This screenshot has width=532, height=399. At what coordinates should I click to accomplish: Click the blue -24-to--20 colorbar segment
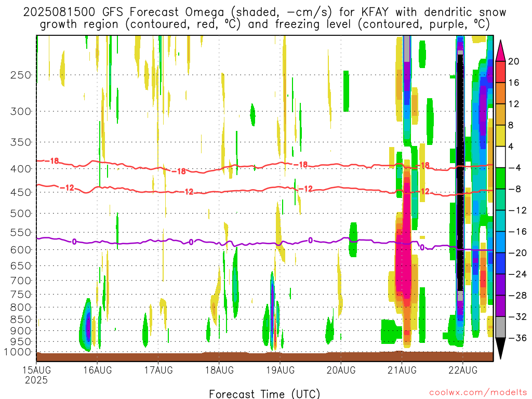pos(500,263)
